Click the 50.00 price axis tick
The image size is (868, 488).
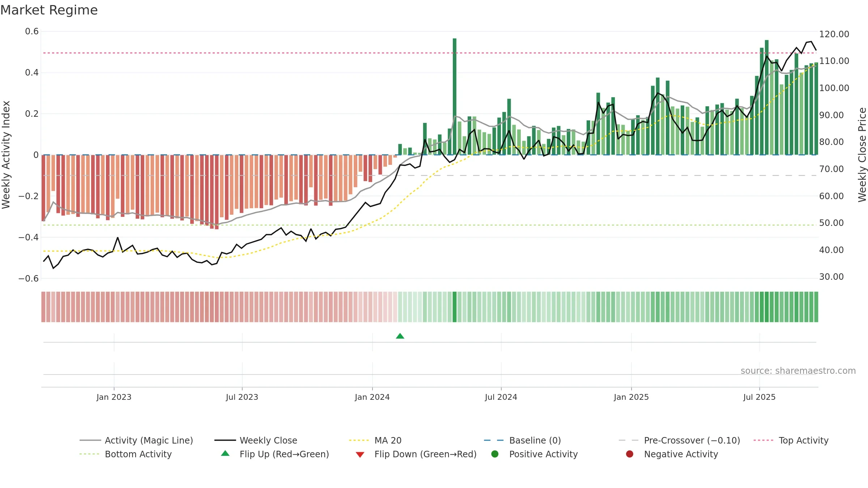[x=831, y=223]
